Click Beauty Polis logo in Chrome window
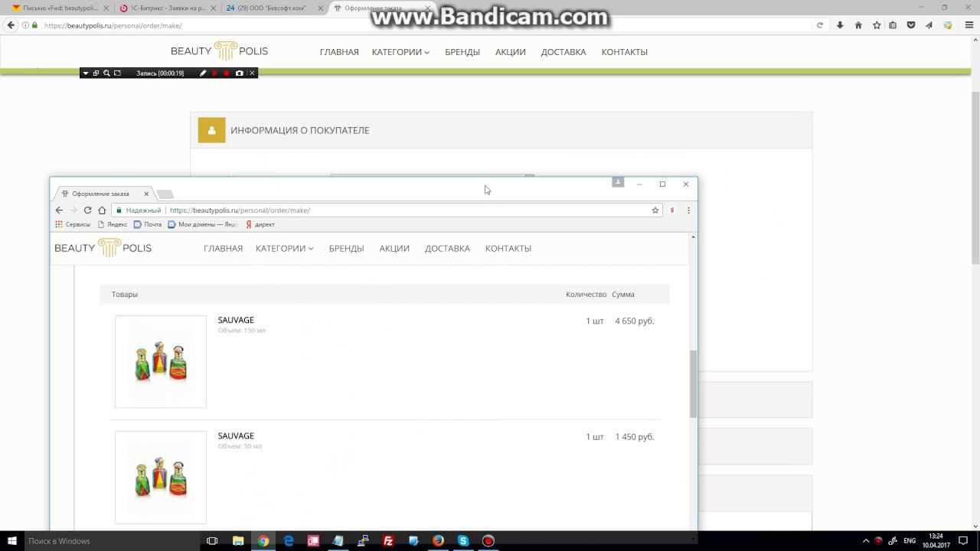Image resolution: width=980 pixels, height=551 pixels. tap(103, 248)
